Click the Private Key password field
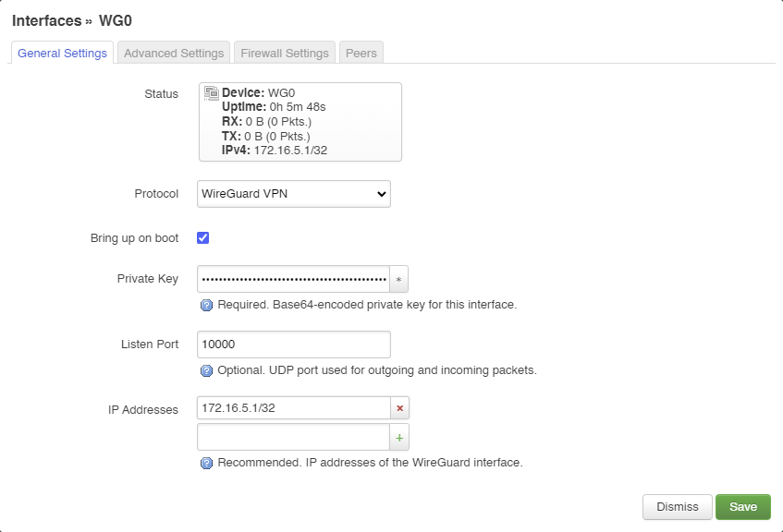Viewport: 783px width, 532px height. click(x=293, y=279)
